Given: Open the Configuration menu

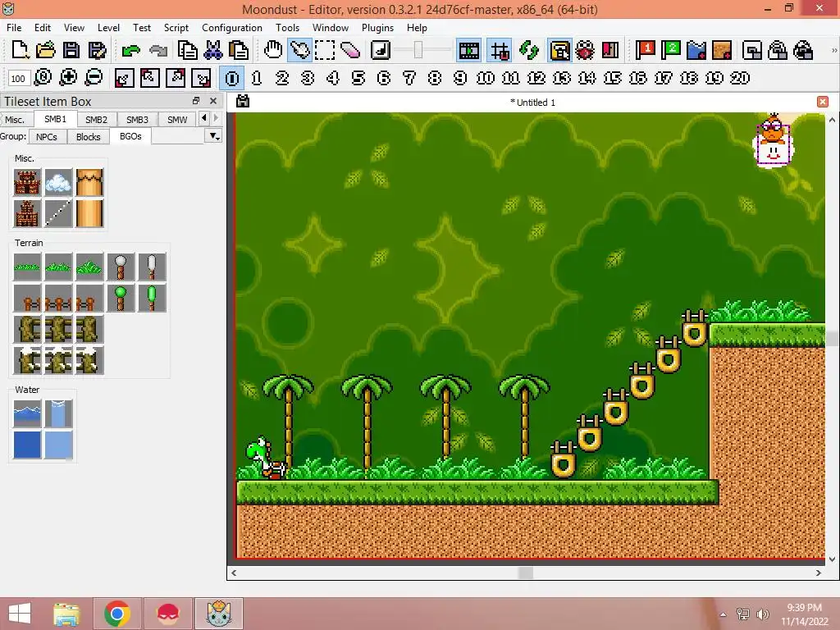Looking at the screenshot, I should (232, 27).
